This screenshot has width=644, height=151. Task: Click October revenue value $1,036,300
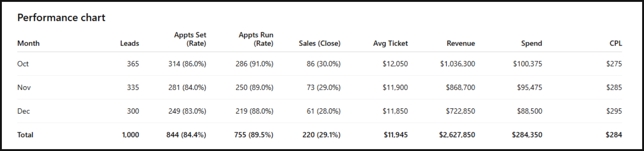[x=457, y=64]
